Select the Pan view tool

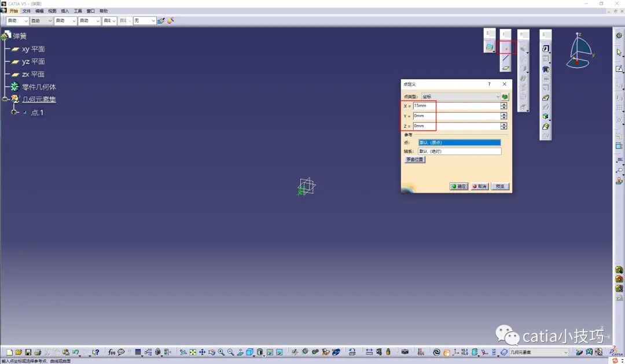click(202, 352)
